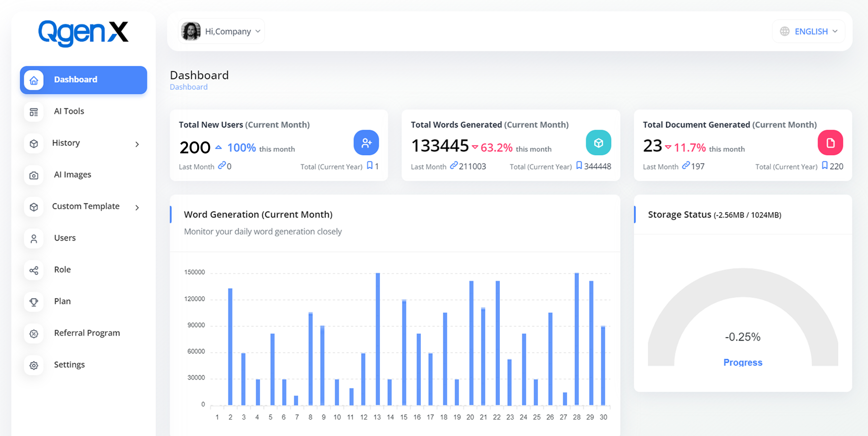Click the link icon next to 211003

point(454,165)
